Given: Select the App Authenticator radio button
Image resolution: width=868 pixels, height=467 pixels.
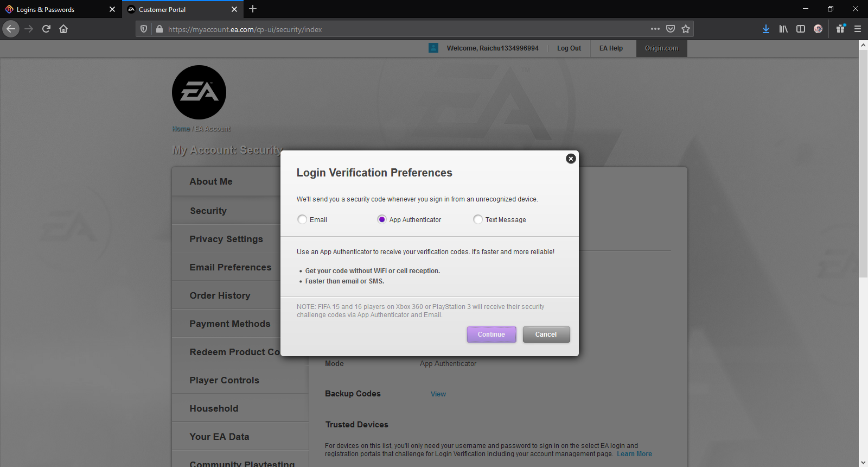Looking at the screenshot, I should (382, 219).
